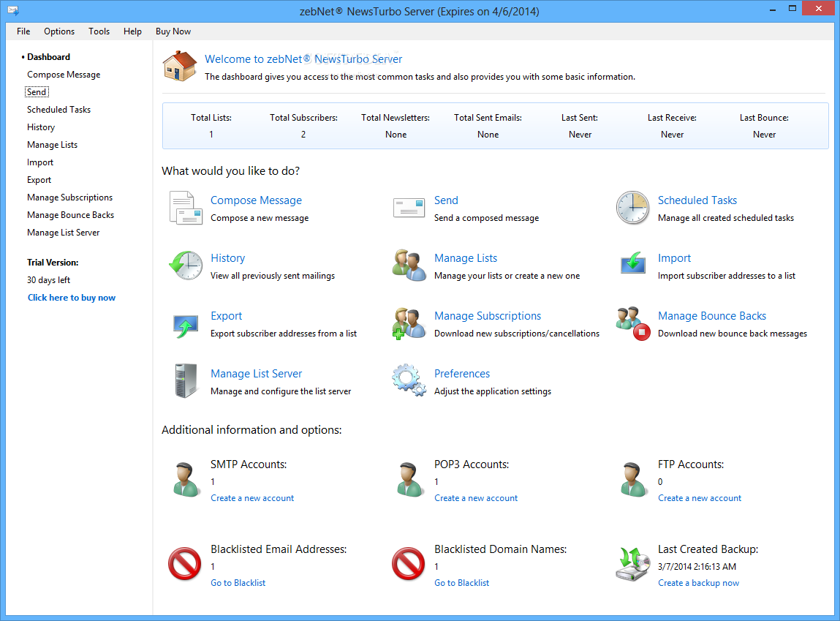Select Send in the sidebar
This screenshot has height=621, width=840.
pyautogui.click(x=37, y=92)
